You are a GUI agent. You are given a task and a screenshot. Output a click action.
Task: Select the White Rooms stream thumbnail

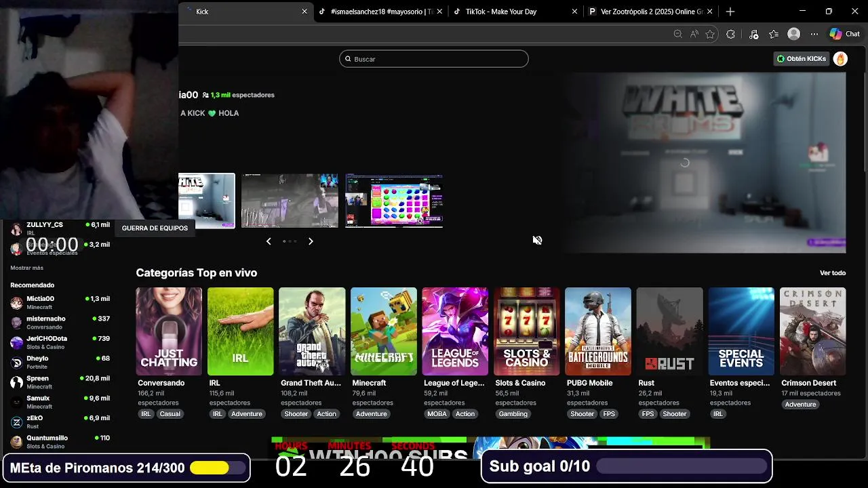[x=206, y=201]
